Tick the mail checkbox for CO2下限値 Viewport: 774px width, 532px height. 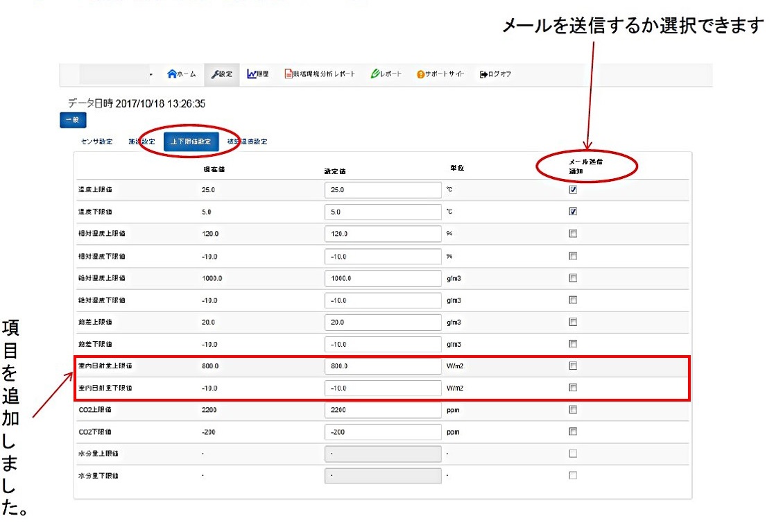coord(573,431)
